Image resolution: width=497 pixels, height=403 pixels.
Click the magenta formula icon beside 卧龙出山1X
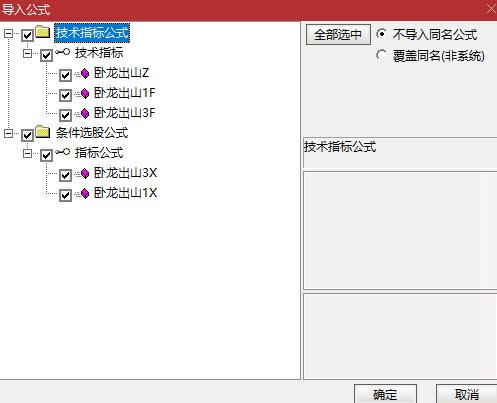click(85, 194)
